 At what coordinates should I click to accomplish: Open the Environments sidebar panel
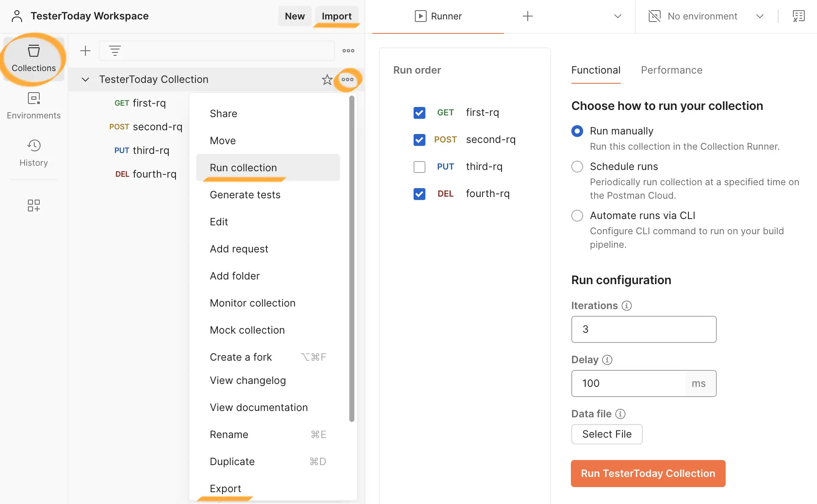pos(33,105)
